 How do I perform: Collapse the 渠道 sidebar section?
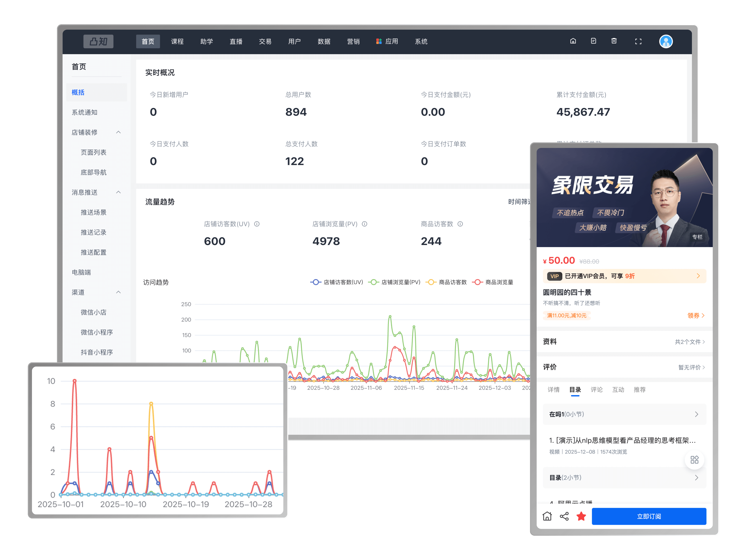point(119,292)
